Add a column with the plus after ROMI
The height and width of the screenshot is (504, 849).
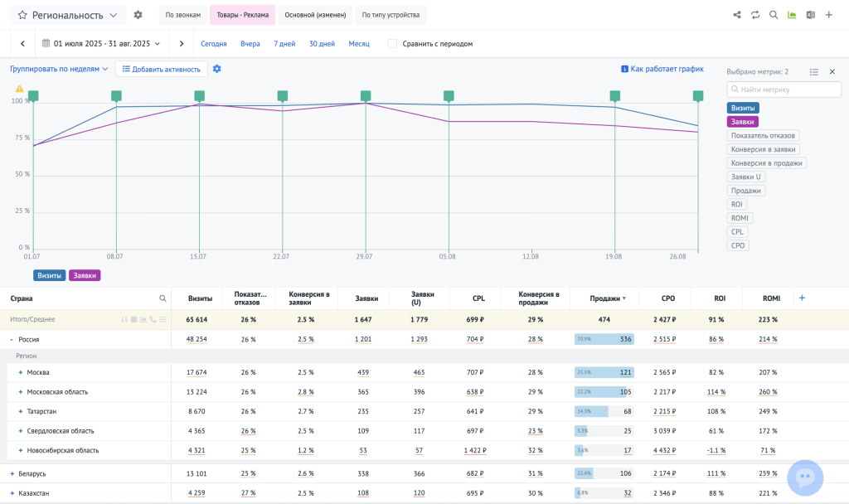click(801, 298)
